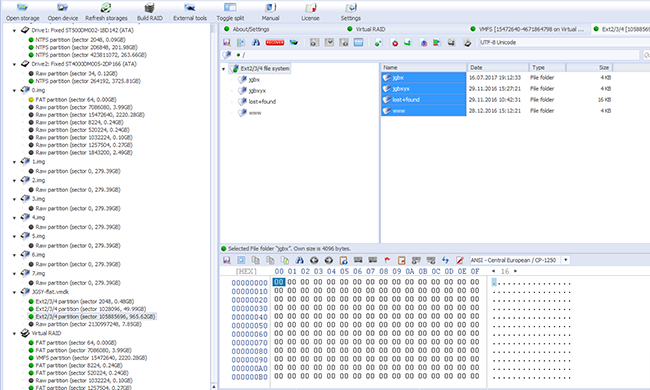Open the Build RAID tool
Viewport: 650px width, 390px height.
(150, 12)
